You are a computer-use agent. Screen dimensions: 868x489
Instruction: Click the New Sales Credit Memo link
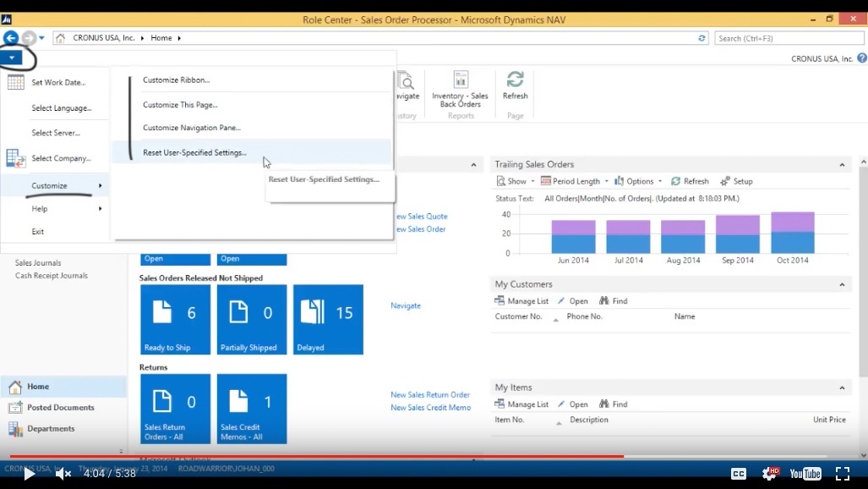431,408
